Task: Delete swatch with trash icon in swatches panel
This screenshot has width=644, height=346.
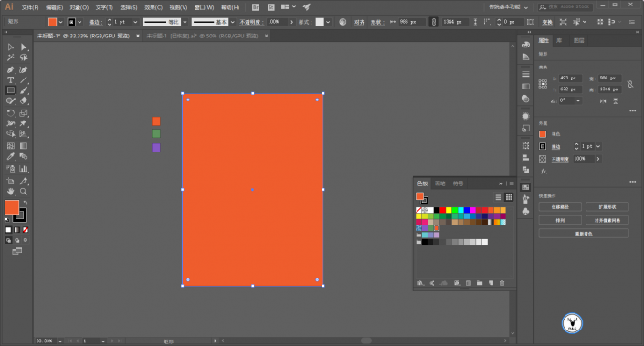Action: coord(501,283)
